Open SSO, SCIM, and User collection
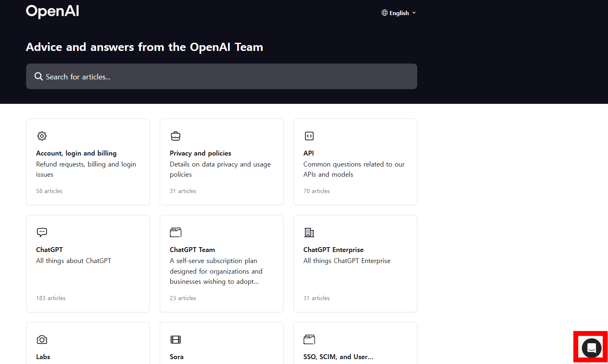The image size is (608, 364). pyautogui.click(x=338, y=357)
